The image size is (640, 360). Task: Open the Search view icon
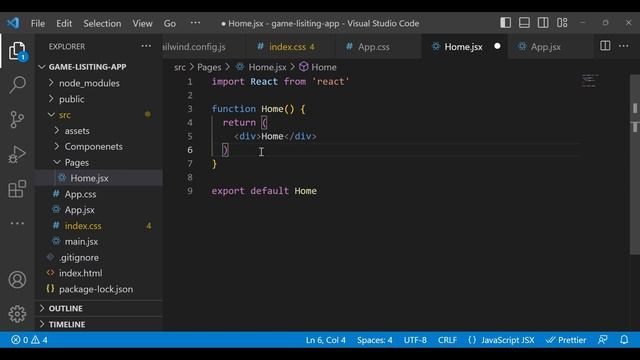[x=17, y=85]
